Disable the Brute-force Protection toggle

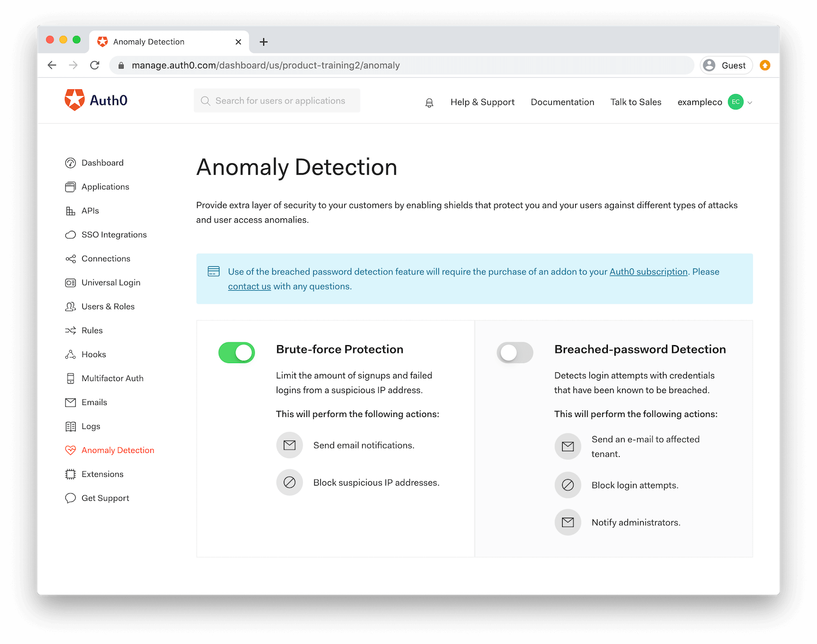[x=236, y=353]
